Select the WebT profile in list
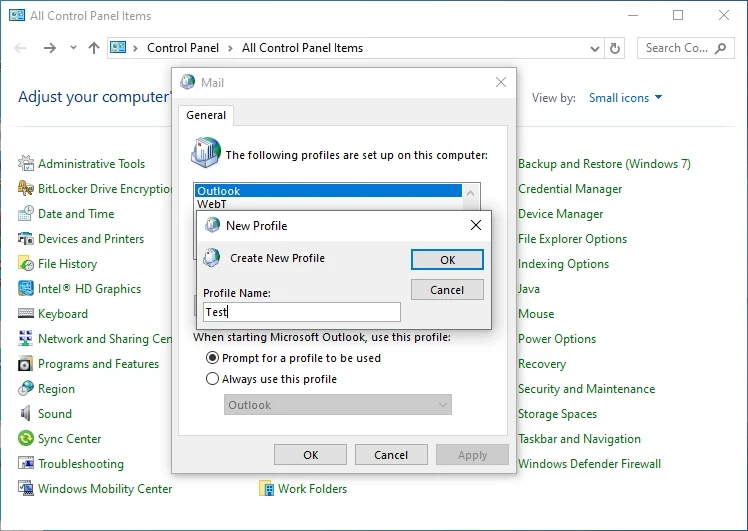This screenshot has width=748, height=531. tap(328, 204)
